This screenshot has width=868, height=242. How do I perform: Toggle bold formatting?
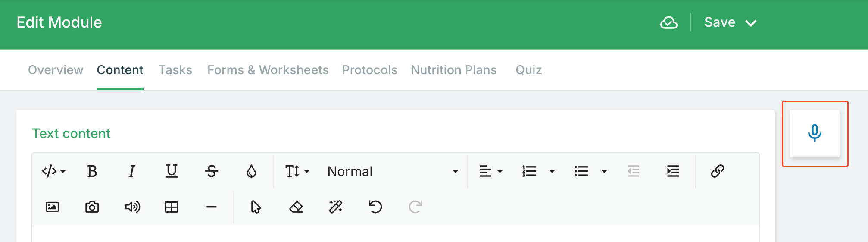[92, 171]
